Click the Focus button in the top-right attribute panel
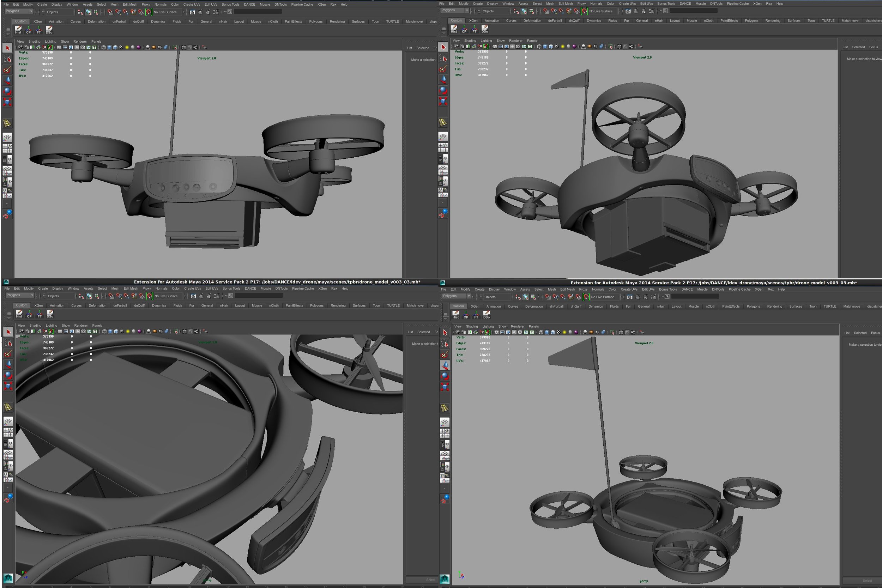Screen dimensions: 882x588 [x=874, y=47]
